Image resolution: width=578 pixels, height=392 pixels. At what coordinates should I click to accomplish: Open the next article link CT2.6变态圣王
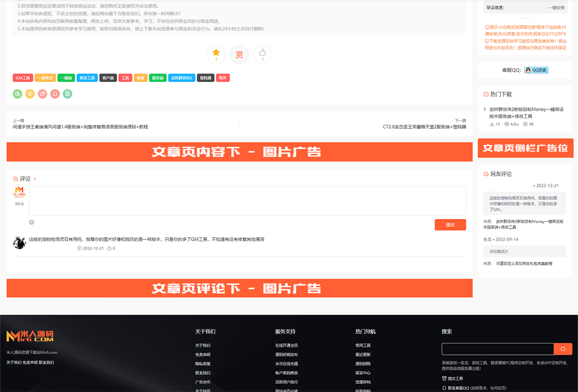click(424, 127)
